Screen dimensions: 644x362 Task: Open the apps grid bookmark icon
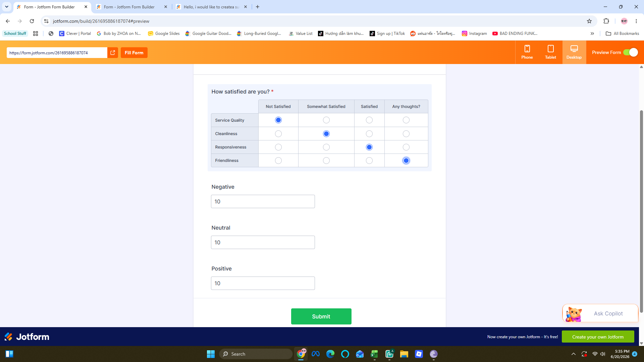36,34
